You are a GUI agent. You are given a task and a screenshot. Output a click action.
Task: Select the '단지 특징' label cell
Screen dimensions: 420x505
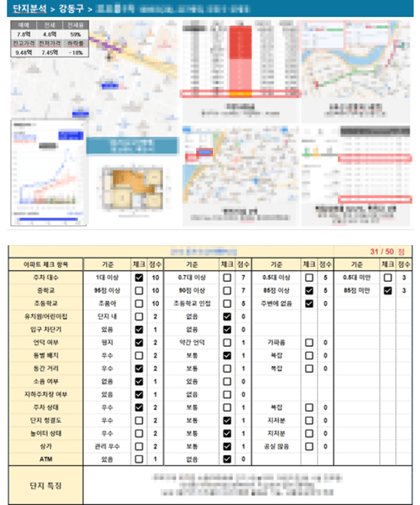click(46, 485)
